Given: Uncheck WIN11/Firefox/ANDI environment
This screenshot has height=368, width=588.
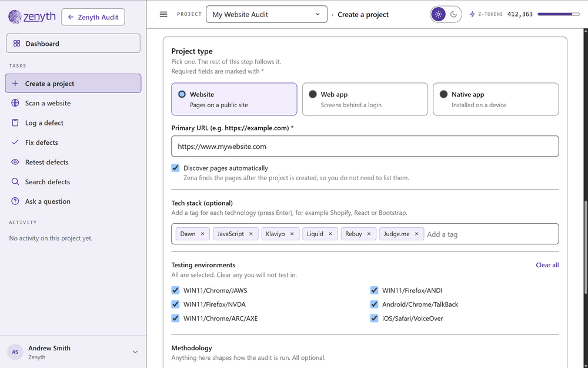Looking at the screenshot, I should 374,290.
